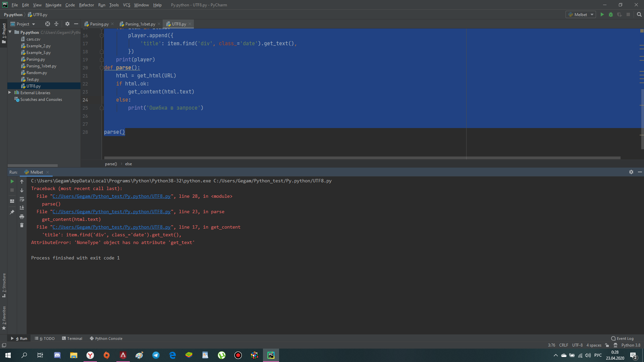Close the Parsing.py editor tab

(112, 24)
